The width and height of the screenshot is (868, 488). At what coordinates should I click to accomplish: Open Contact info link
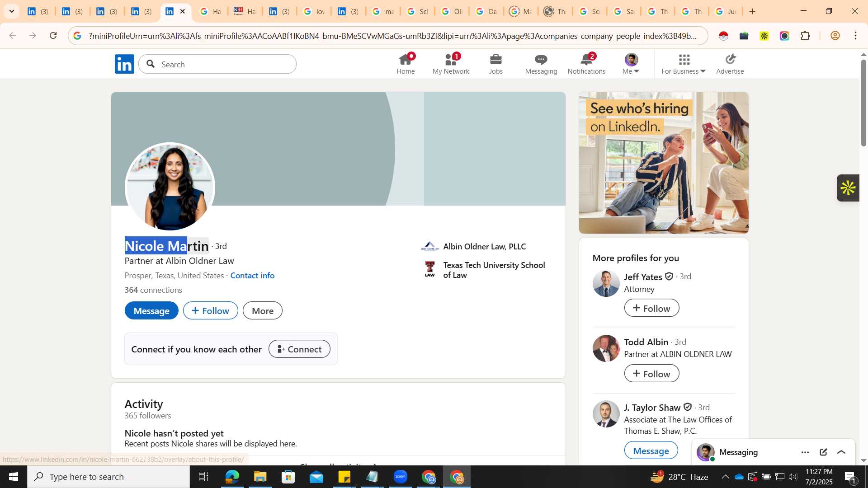(252, 276)
